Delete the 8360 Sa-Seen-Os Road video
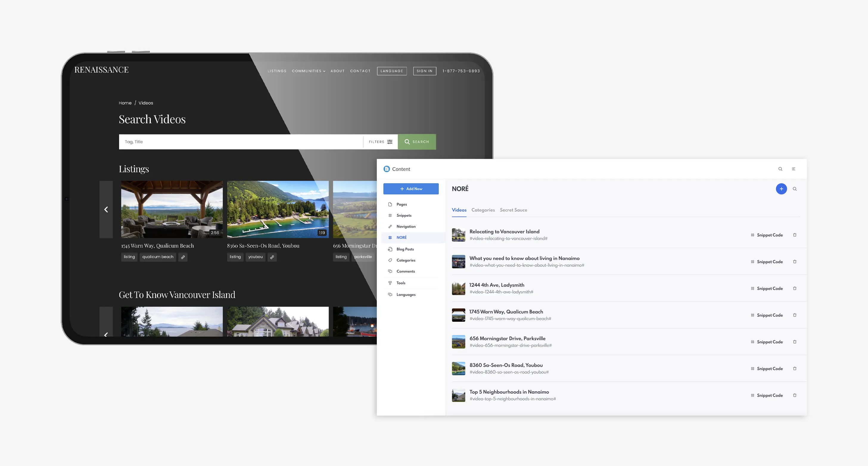Viewport: 868px width, 466px height. tap(794, 369)
